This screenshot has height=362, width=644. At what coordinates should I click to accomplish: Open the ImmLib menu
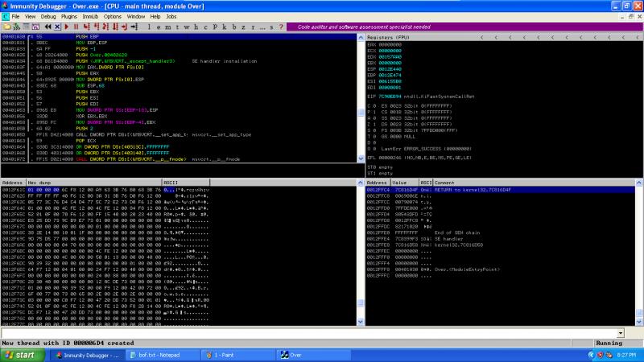[x=90, y=17]
